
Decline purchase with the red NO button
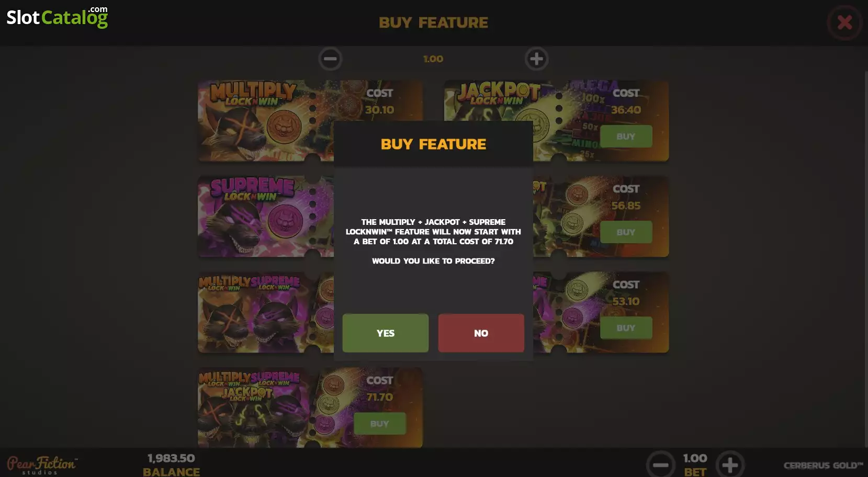tap(481, 333)
